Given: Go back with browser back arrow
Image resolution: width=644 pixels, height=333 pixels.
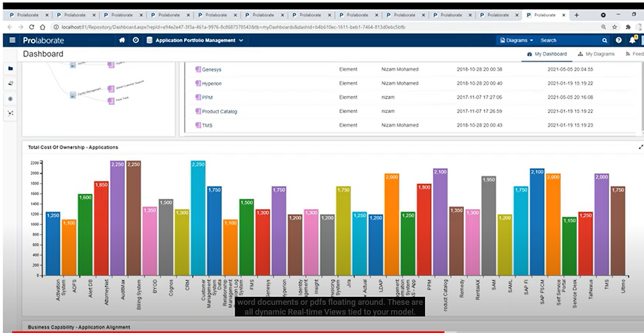Looking at the screenshot, I should (x=10, y=27).
